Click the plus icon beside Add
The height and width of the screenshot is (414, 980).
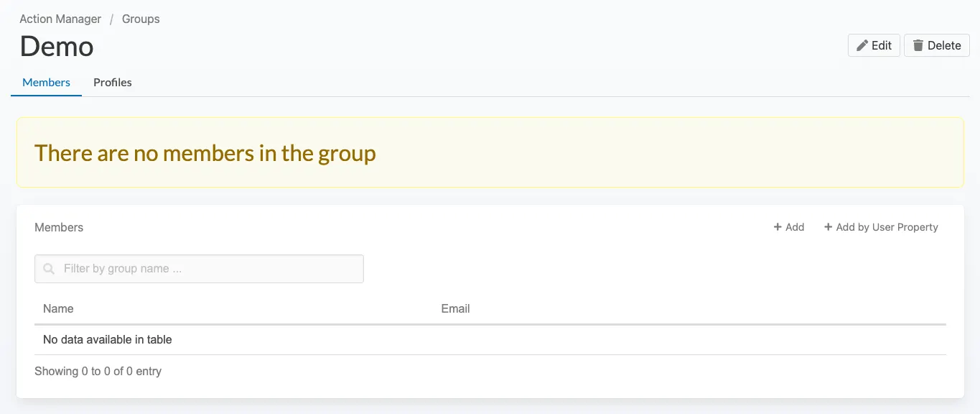(778, 227)
